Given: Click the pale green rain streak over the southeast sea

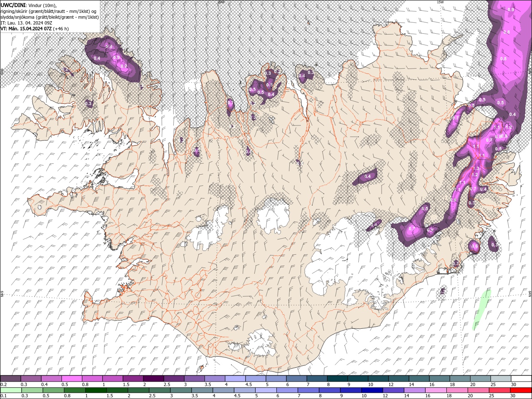Looking at the screenshot, I should pos(482,310).
